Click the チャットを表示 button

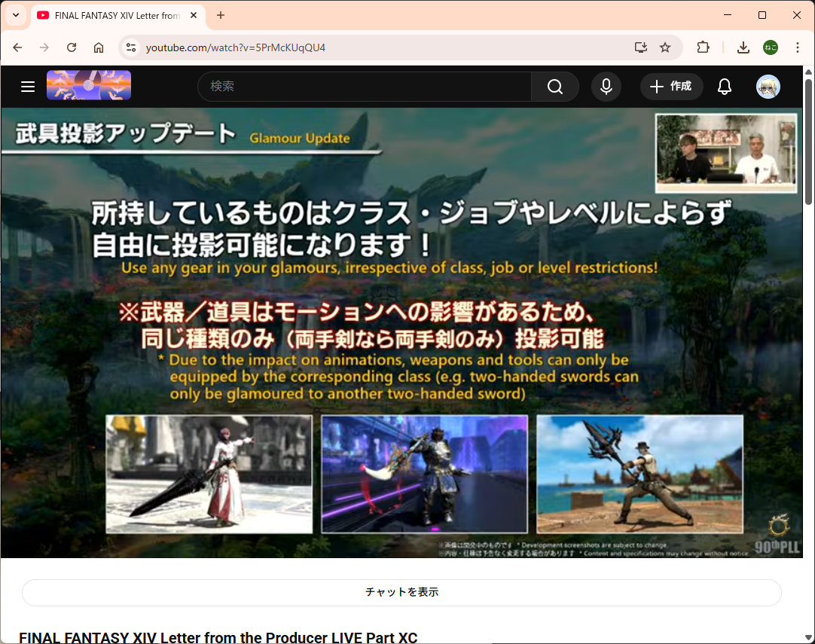(x=401, y=592)
